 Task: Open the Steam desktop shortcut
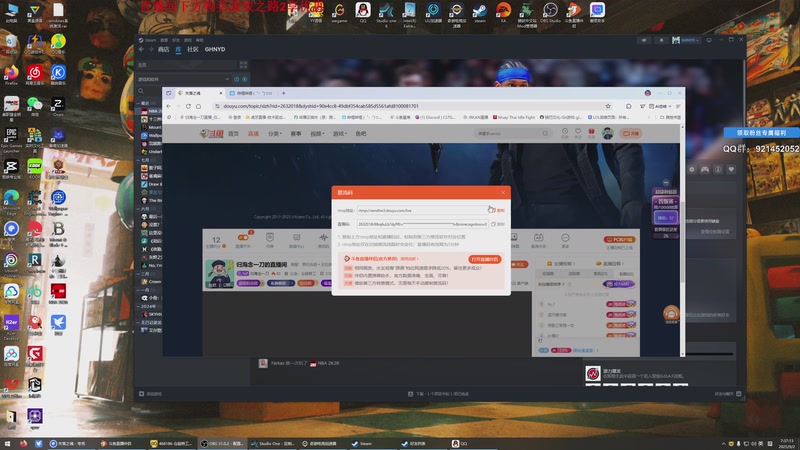click(480, 12)
